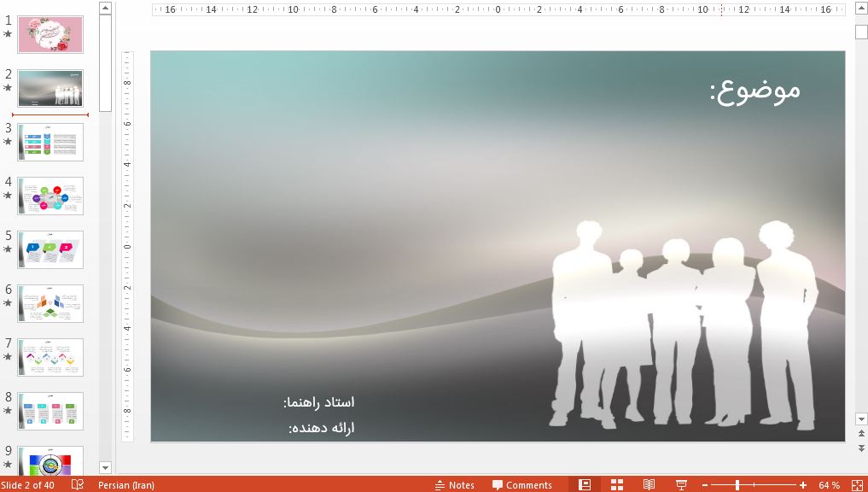Select slide 5 thumbnail
The width and height of the screenshot is (868, 492).
(50, 249)
